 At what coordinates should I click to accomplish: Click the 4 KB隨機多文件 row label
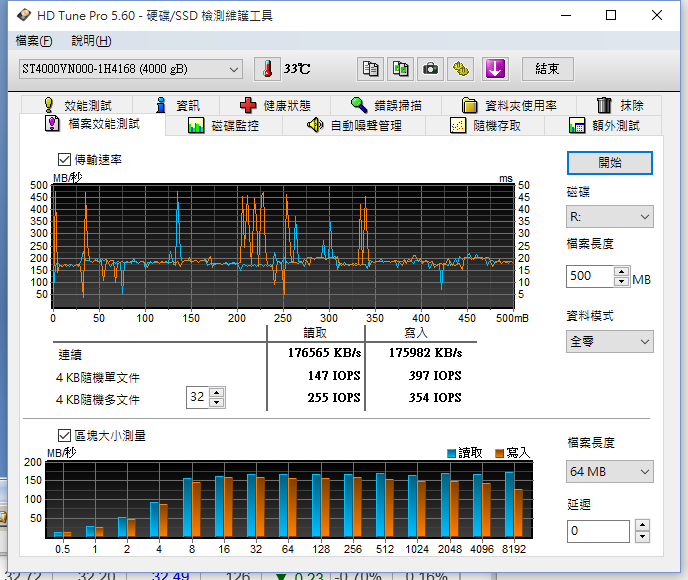coord(97,399)
